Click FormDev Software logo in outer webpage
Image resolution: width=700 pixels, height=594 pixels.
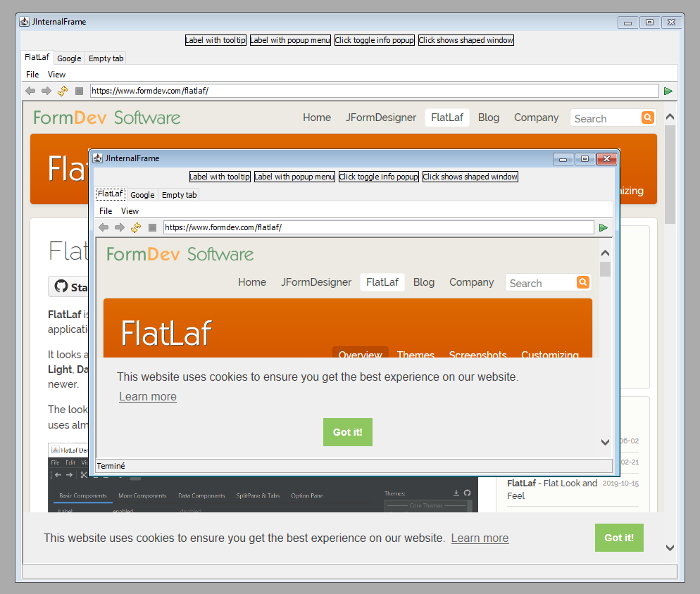pyautogui.click(x=107, y=118)
